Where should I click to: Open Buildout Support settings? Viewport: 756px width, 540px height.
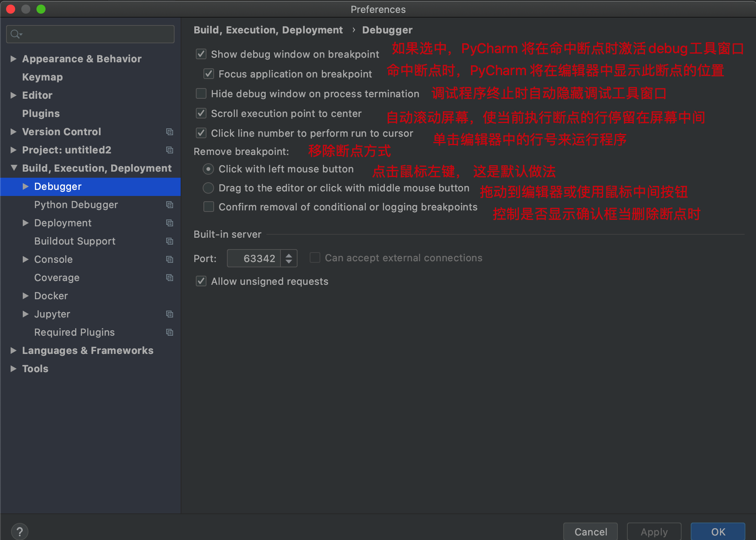click(75, 241)
